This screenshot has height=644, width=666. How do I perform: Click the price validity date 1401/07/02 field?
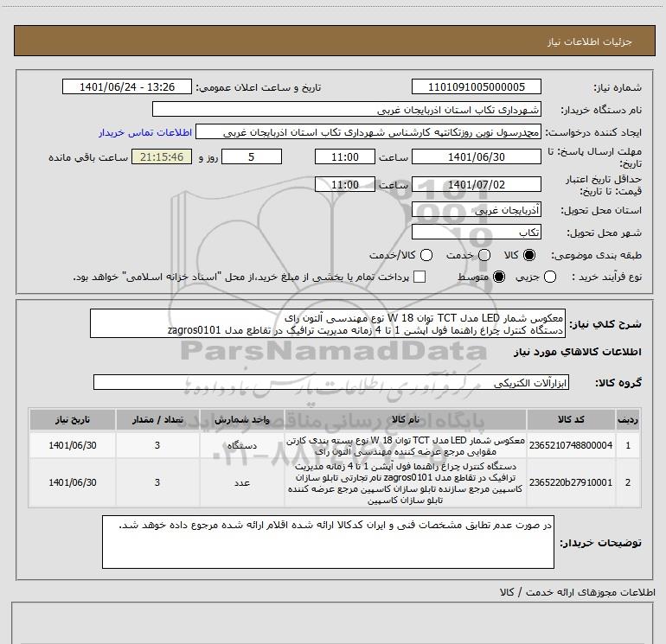[476, 185]
